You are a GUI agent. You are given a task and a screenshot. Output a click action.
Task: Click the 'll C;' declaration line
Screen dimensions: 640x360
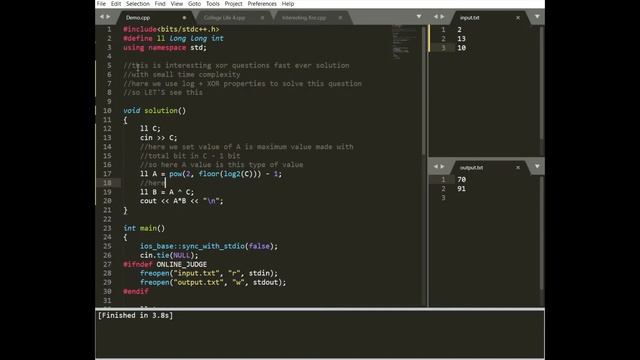coord(150,129)
